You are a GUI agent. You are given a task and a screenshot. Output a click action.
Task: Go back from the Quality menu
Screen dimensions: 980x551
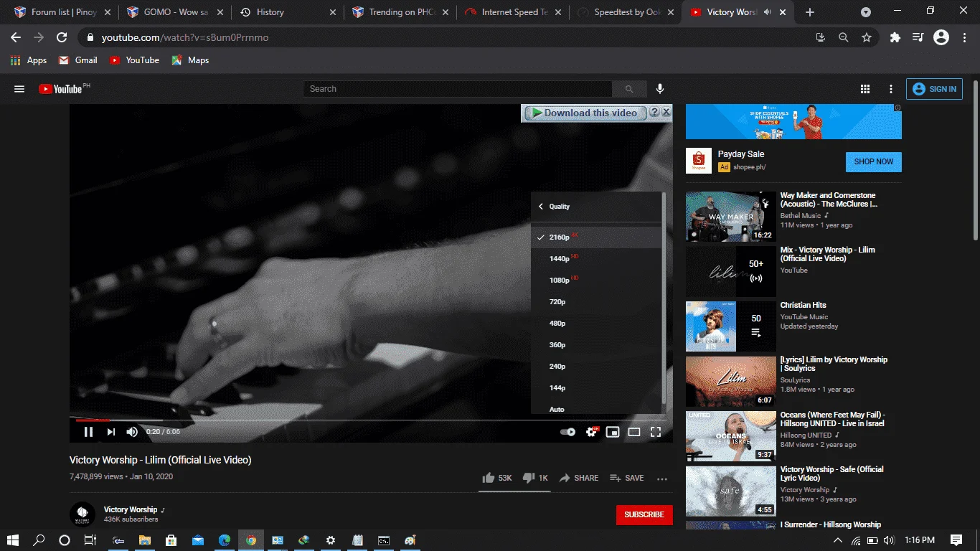541,207
